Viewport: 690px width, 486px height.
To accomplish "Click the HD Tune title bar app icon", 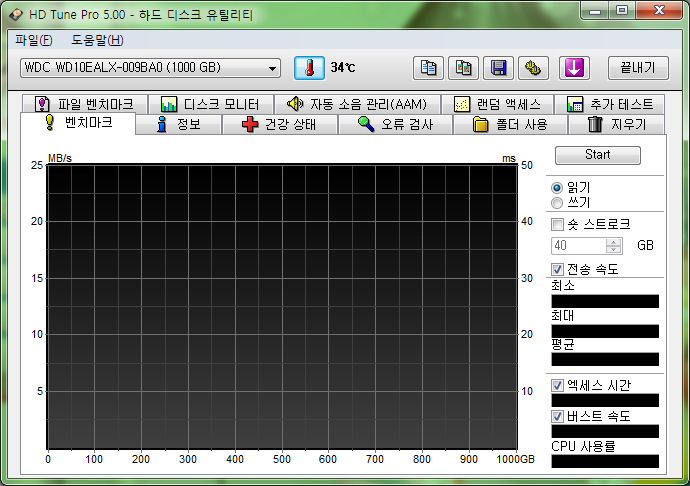I will [x=16, y=15].
